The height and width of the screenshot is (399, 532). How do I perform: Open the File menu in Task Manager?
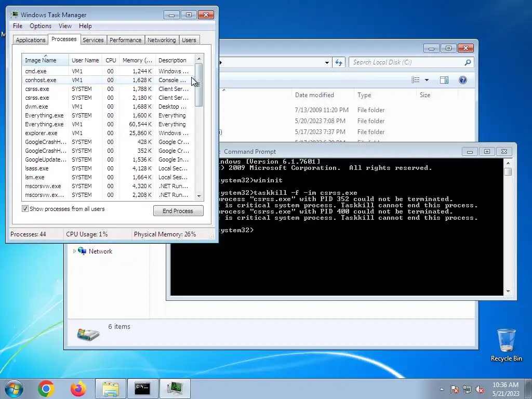[x=18, y=26]
